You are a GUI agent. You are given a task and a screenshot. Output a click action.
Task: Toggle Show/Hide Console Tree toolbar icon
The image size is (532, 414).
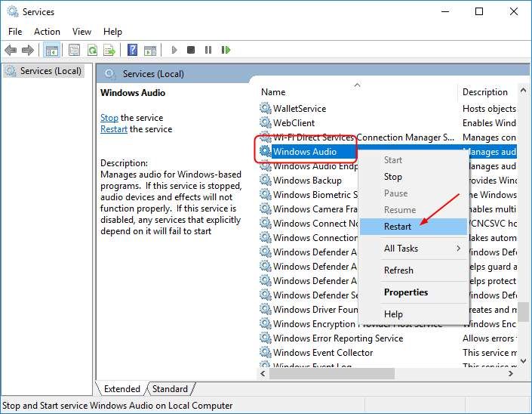(x=51, y=51)
